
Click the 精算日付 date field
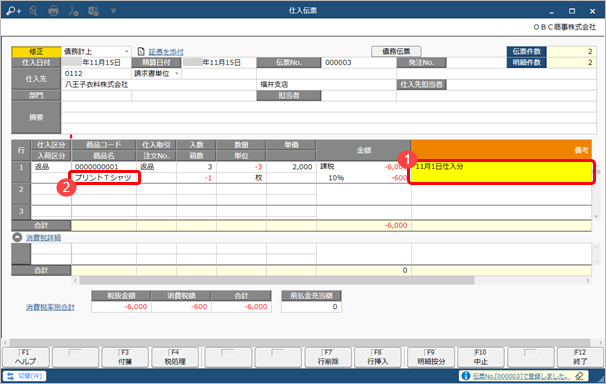click(219, 63)
